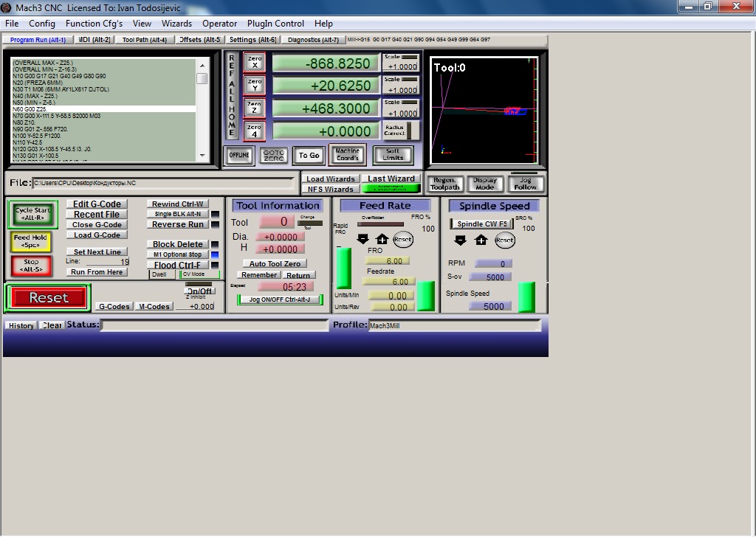Viewport: 756px width, 537px height.
Task: Click the red Stop button
Action: [31, 266]
